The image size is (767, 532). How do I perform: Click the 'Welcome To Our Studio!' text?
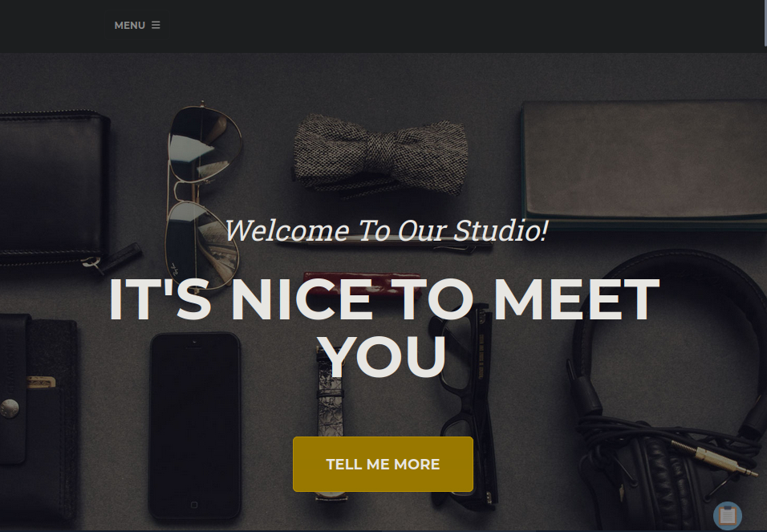click(386, 230)
